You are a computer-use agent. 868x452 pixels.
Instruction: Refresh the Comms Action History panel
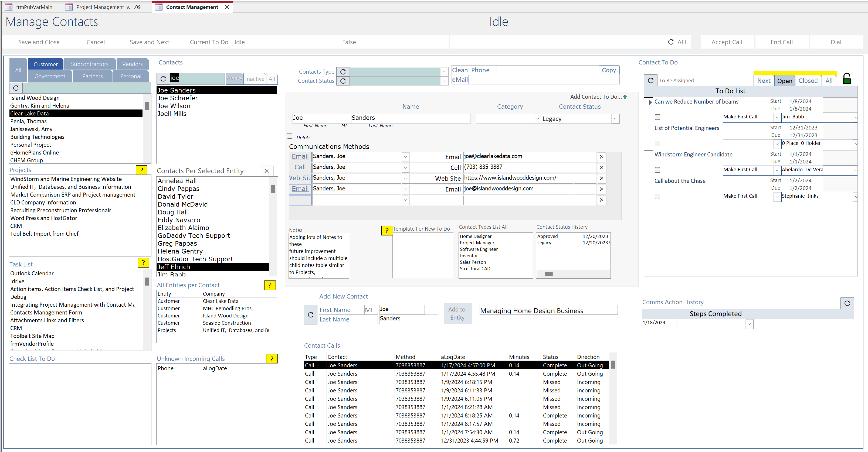847,303
